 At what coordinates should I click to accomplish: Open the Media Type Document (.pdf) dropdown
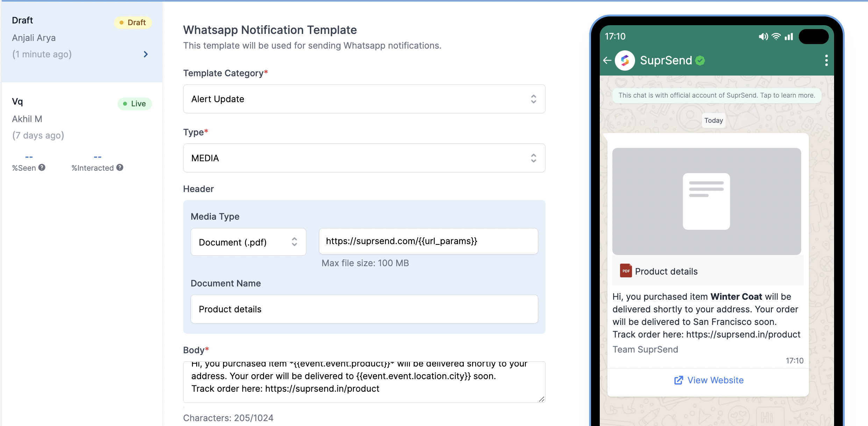click(x=248, y=242)
